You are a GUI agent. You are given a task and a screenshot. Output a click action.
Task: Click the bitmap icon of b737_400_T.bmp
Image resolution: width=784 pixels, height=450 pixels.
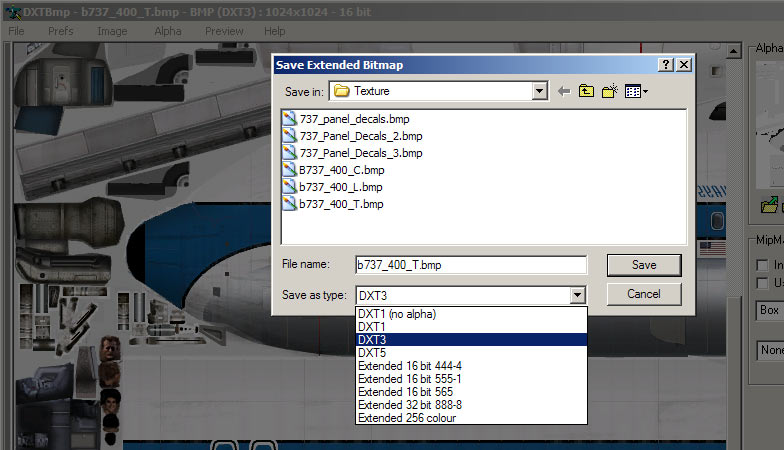pos(289,204)
